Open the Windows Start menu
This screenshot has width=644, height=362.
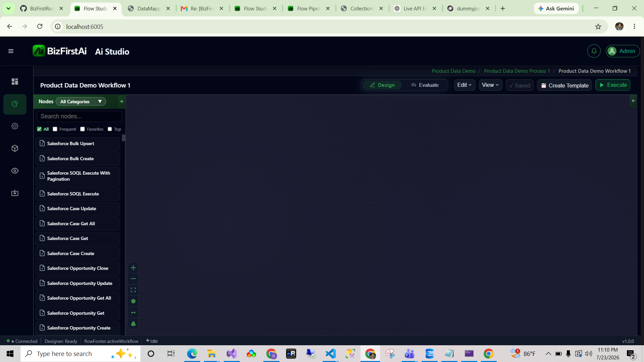[x=10, y=353]
